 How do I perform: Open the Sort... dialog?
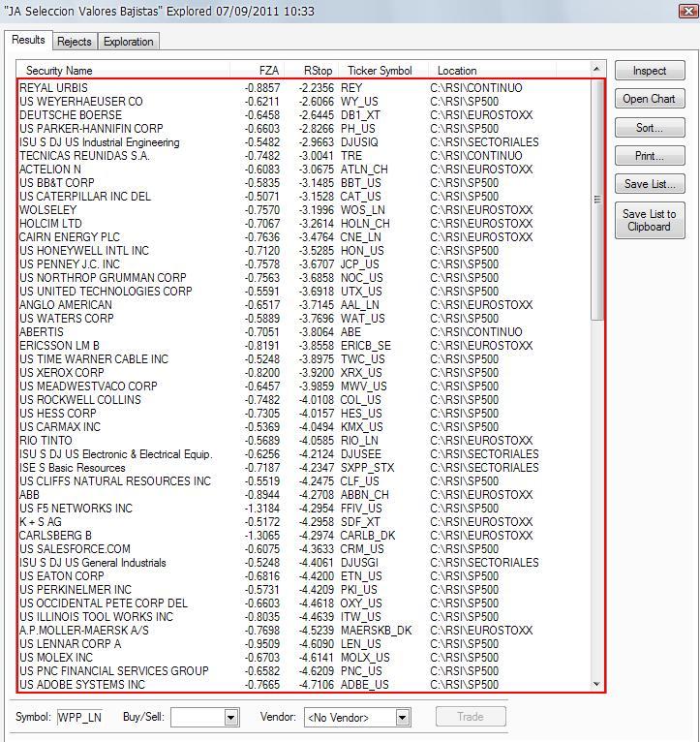tap(650, 127)
